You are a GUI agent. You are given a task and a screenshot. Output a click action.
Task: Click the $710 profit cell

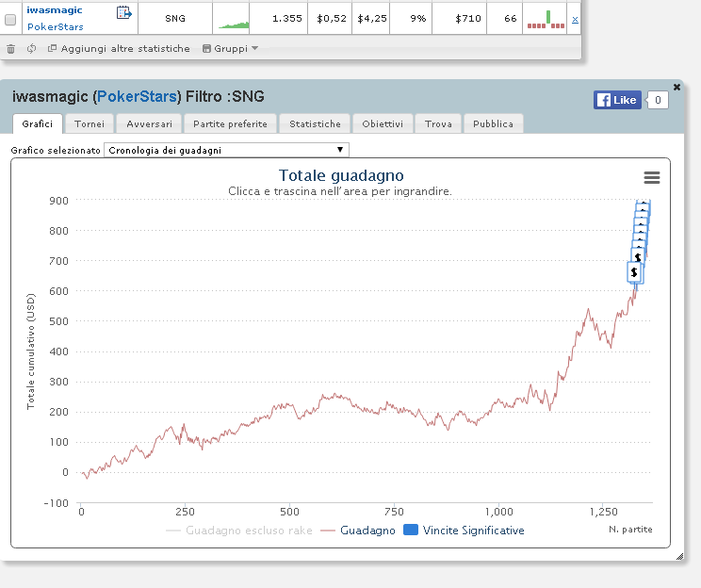point(459,18)
